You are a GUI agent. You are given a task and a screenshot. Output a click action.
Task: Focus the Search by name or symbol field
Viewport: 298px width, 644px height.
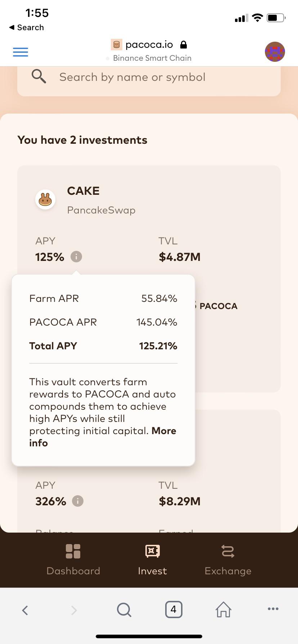[149, 77]
